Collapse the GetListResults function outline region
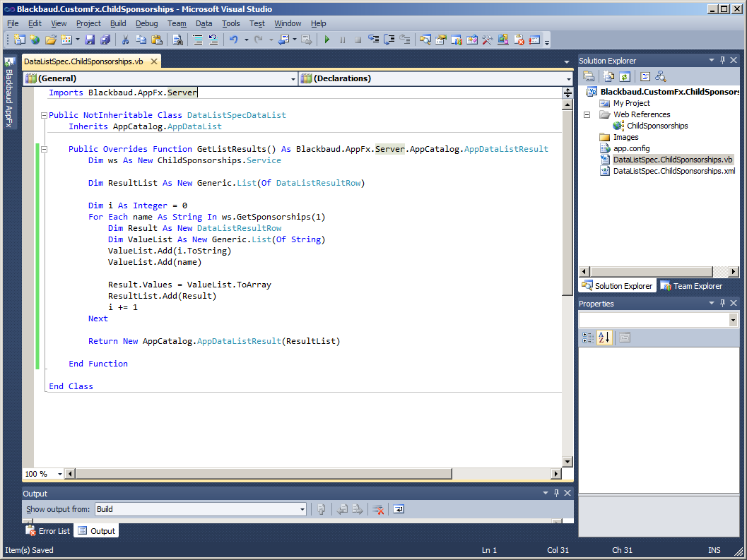This screenshot has height=560, width=747. point(44,149)
